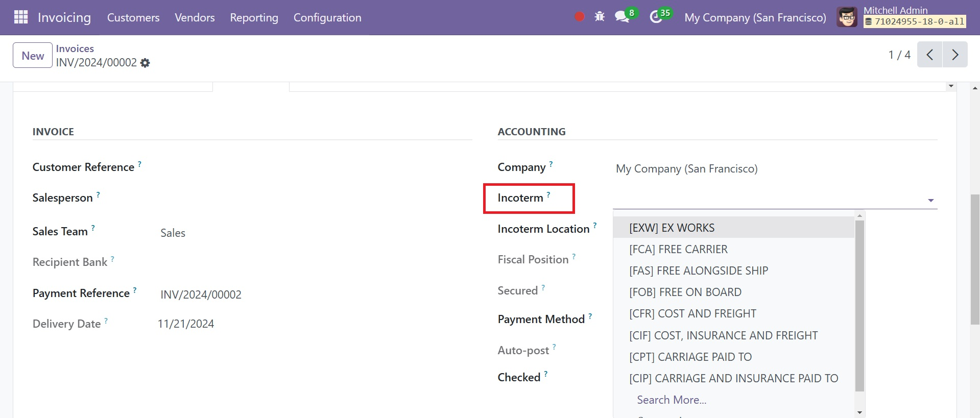Viewport: 980px width, 418px height.
Task: Go to next invoice record arrow
Action: (955, 55)
